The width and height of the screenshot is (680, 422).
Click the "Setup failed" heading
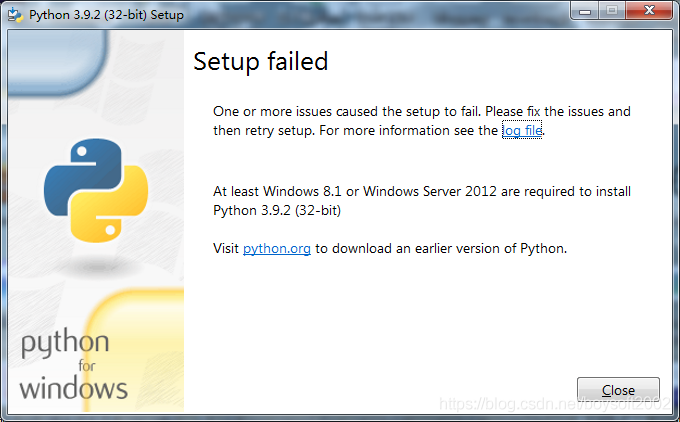pos(260,61)
